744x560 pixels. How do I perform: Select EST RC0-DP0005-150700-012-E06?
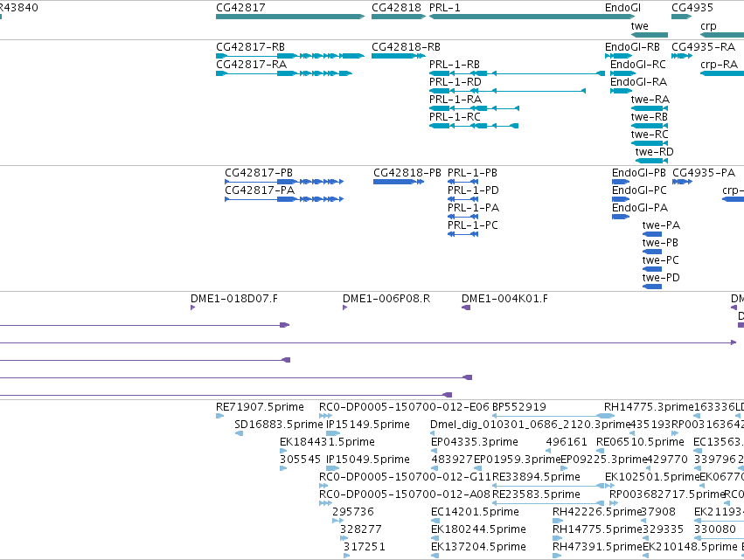[404, 407]
